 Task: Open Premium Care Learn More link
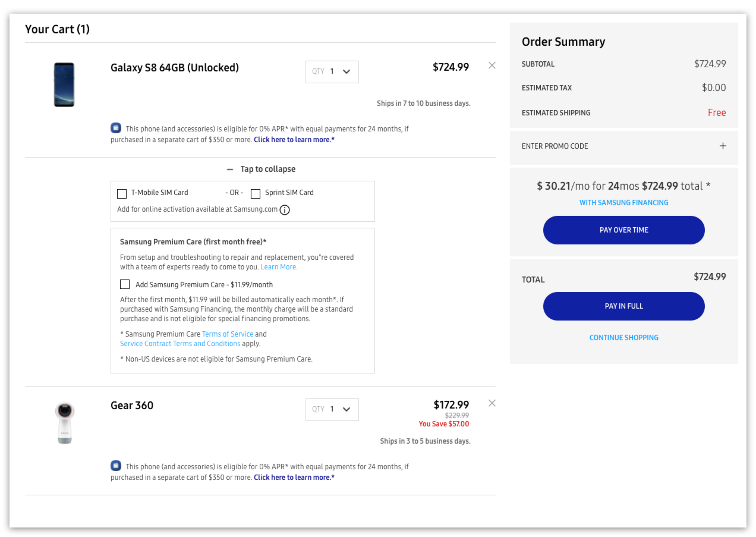pos(279,267)
